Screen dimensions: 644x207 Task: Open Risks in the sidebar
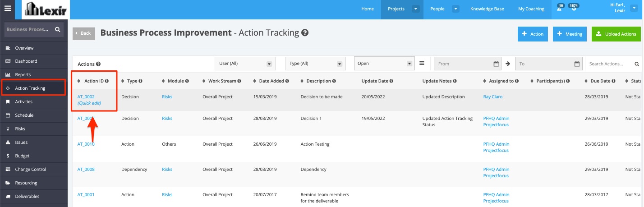(x=34, y=129)
